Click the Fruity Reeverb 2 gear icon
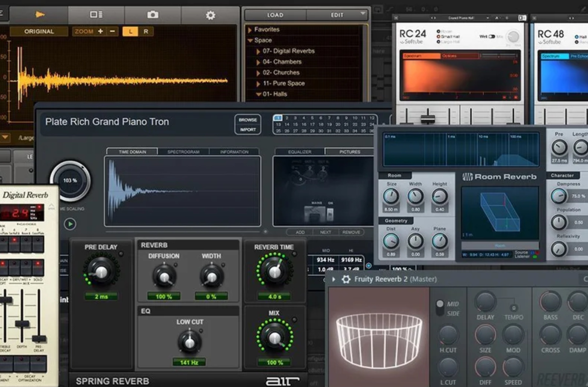Image resolution: width=588 pixels, height=387 pixels. (346, 279)
